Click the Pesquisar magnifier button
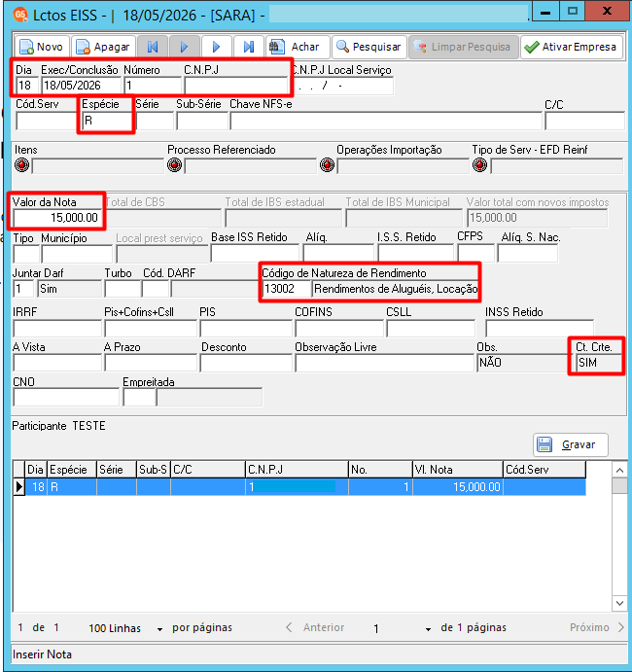The width and height of the screenshot is (632, 672). (x=369, y=47)
